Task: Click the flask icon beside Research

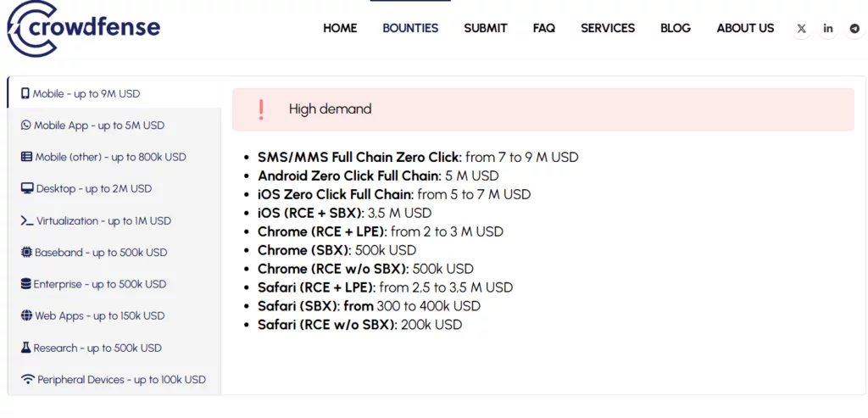Action: point(26,348)
